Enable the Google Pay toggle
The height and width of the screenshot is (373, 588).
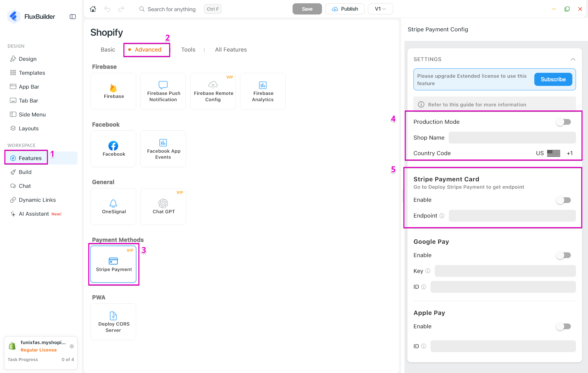coord(563,255)
